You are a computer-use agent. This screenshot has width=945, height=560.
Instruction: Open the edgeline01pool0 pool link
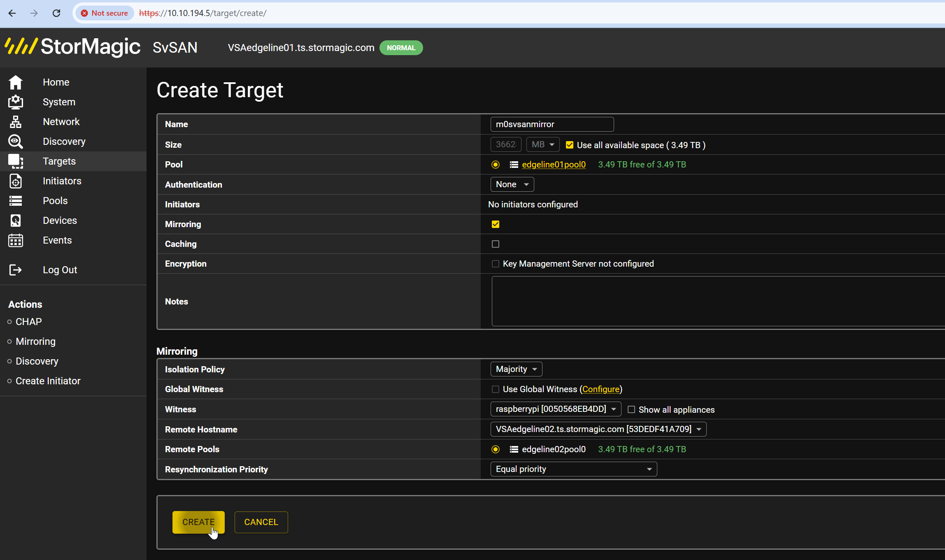(554, 165)
